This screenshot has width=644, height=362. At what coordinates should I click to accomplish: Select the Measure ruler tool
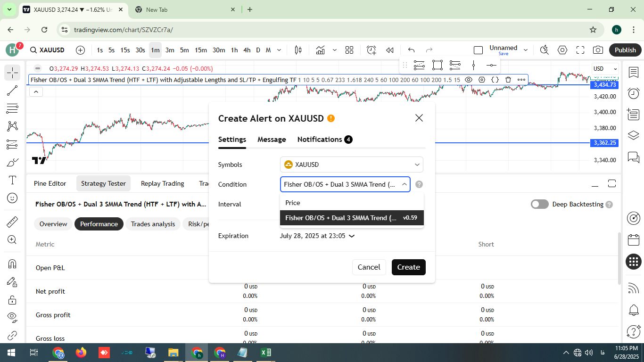click(12, 221)
